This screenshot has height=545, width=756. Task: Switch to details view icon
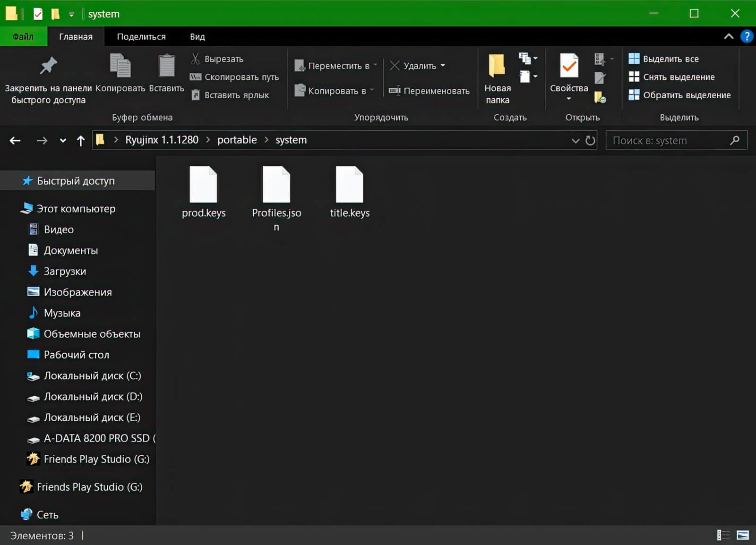pyautogui.click(x=723, y=535)
